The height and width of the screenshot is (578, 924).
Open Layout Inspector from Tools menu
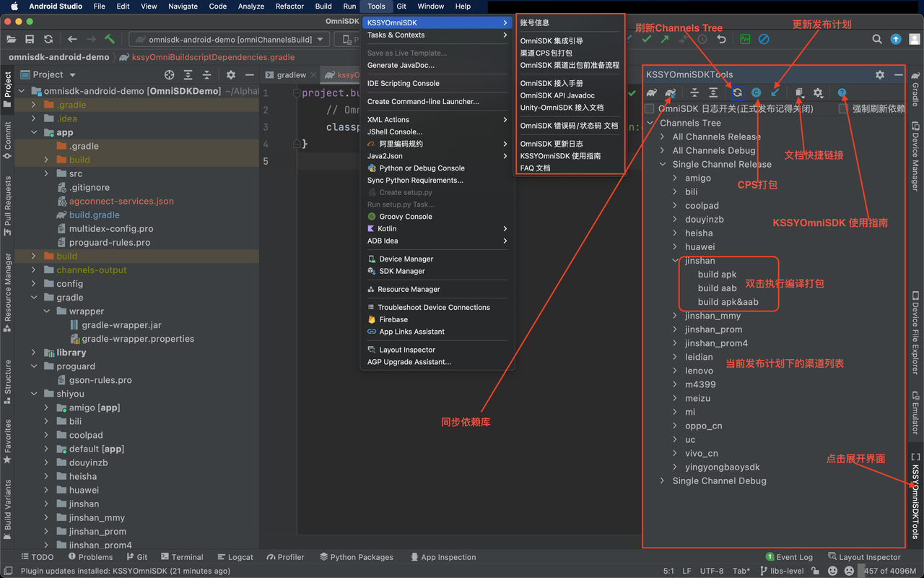click(437, 350)
